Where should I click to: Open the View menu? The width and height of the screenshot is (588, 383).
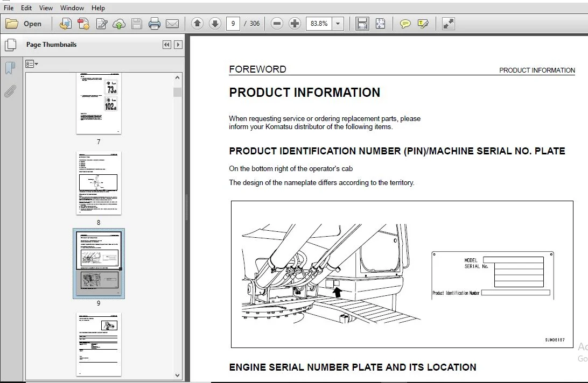[46, 8]
